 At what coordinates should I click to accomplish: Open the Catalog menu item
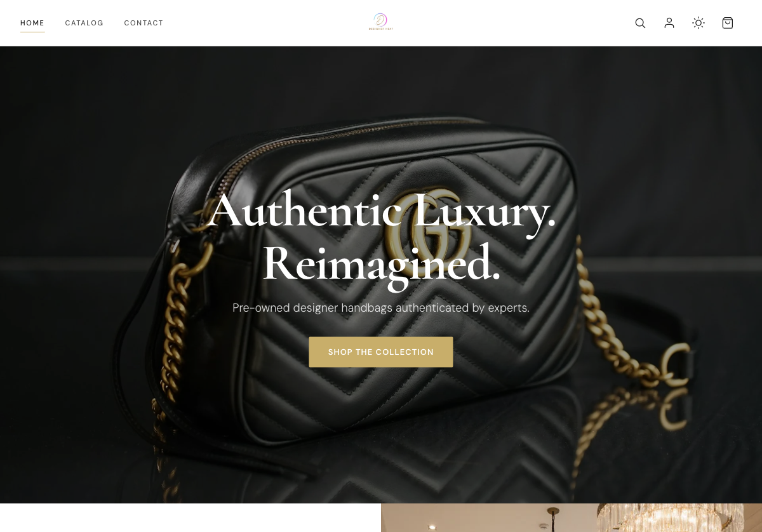[84, 23]
